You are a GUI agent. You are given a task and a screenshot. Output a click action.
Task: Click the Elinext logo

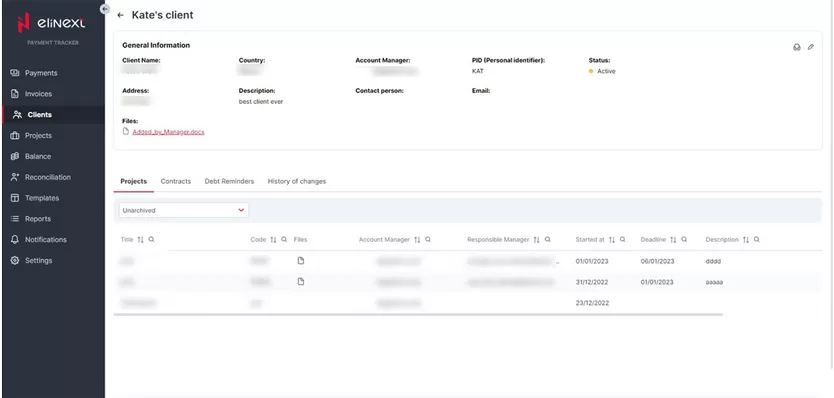pos(51,23)
